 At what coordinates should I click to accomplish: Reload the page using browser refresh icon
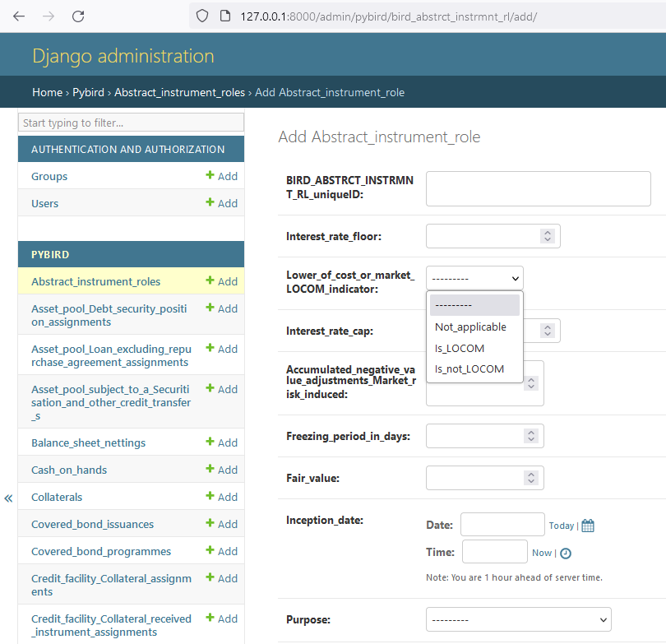coord(78,16)
